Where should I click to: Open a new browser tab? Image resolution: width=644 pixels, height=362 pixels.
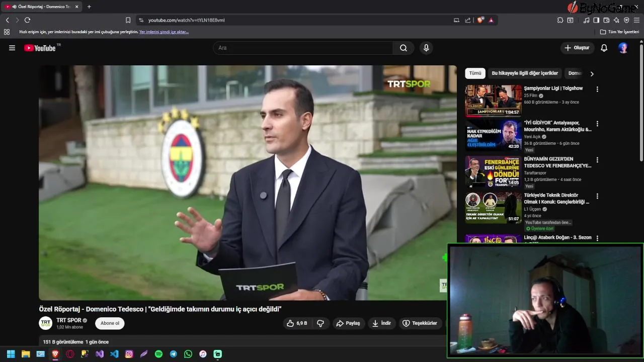click(89, 7)
